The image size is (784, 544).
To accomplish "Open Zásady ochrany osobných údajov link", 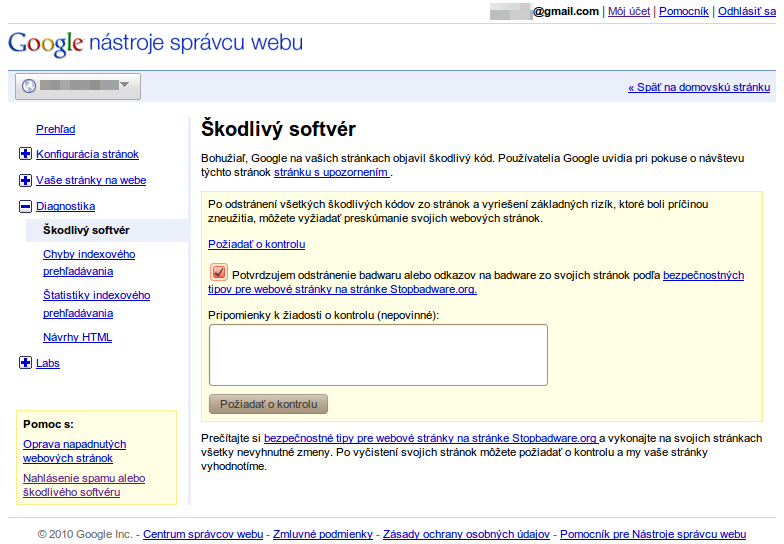I will tap(466, 534).
